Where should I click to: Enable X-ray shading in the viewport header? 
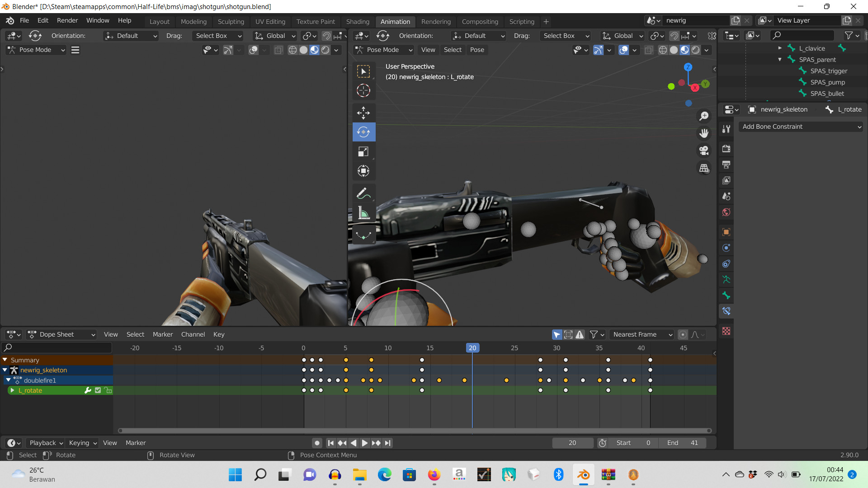pyautogui.click(x=649, y=50)
